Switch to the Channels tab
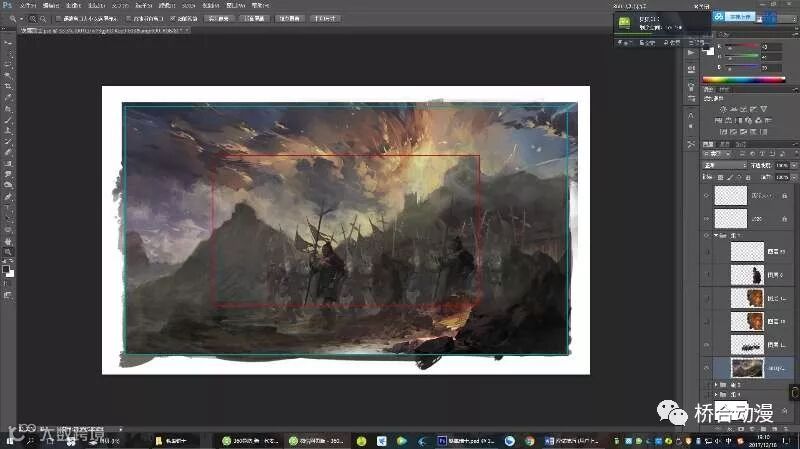 [x=723, y=144]
